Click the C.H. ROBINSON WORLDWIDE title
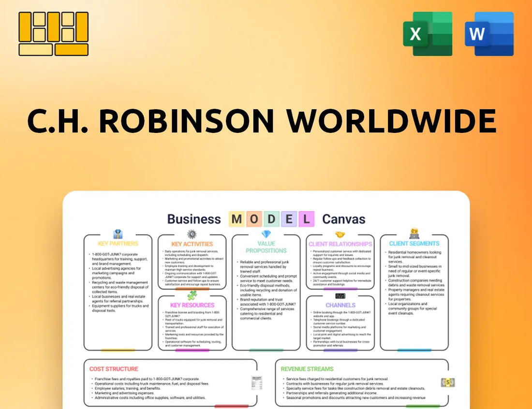 pyautogui.click(x=262, y=121)
